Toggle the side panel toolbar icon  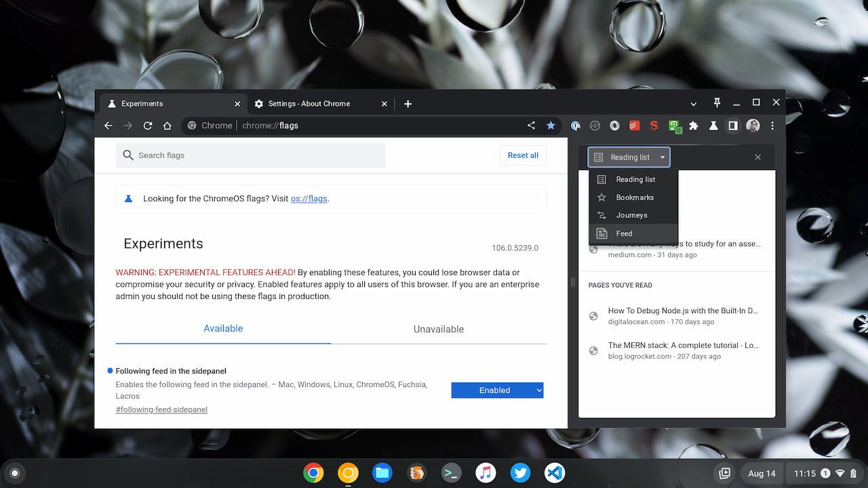point(733,125)
